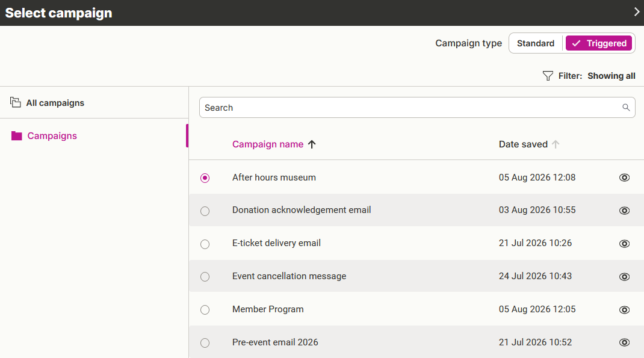Toggle the Triggered campaign type
Image resolution: width=644 pixels, height=358 pixels.
point(599,43)
